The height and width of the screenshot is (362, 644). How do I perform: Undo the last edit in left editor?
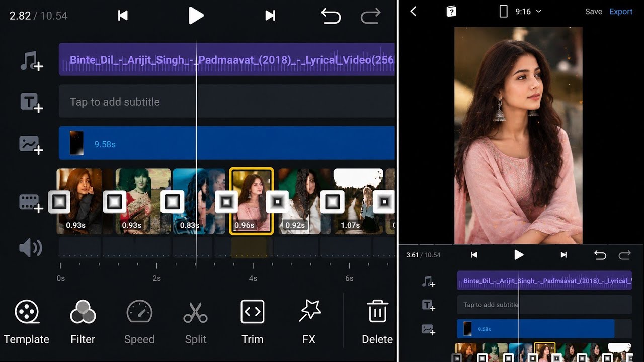331,16
